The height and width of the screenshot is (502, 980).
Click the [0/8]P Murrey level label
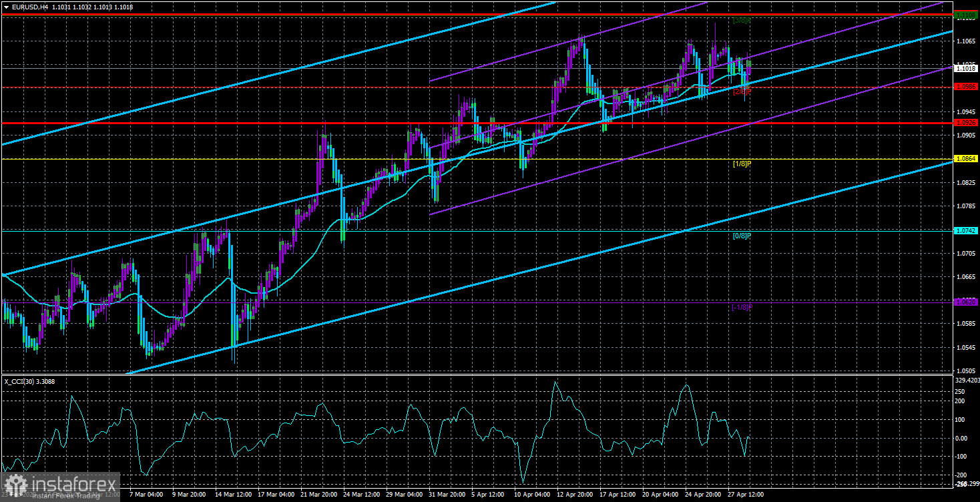742,236
